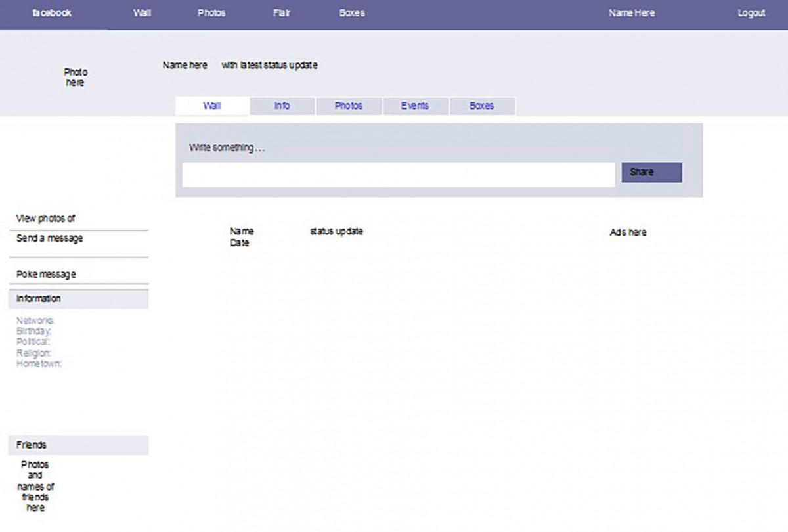Open Photos in the top navigation bar
Screen dimensions: 788x532
(x=211, y=12)
